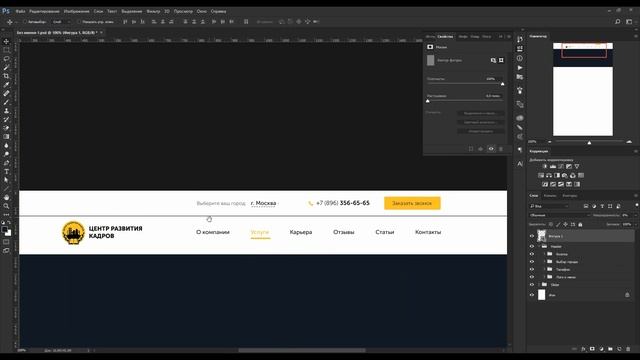
Task: Select the Crop tool
Action: pyautogui.click(x=6, y=76)
